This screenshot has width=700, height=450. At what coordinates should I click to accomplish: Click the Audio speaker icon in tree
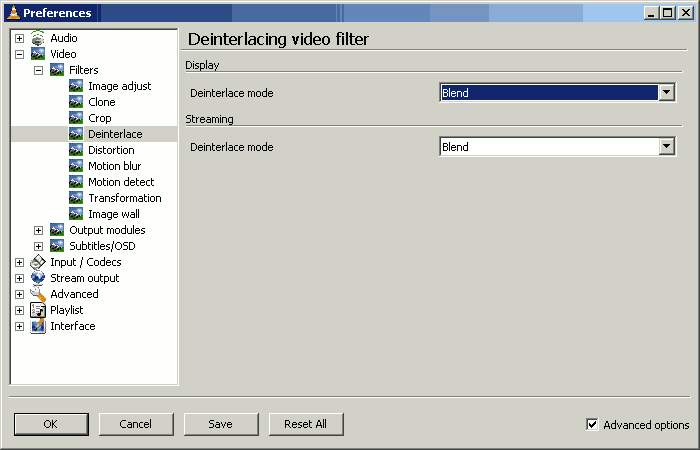[38, 38]
